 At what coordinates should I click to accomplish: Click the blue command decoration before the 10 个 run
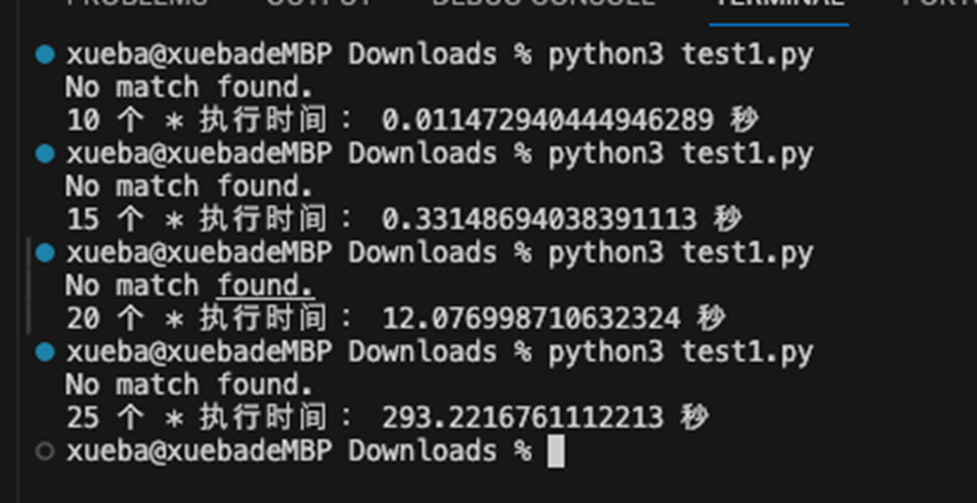tap(44, 55)
